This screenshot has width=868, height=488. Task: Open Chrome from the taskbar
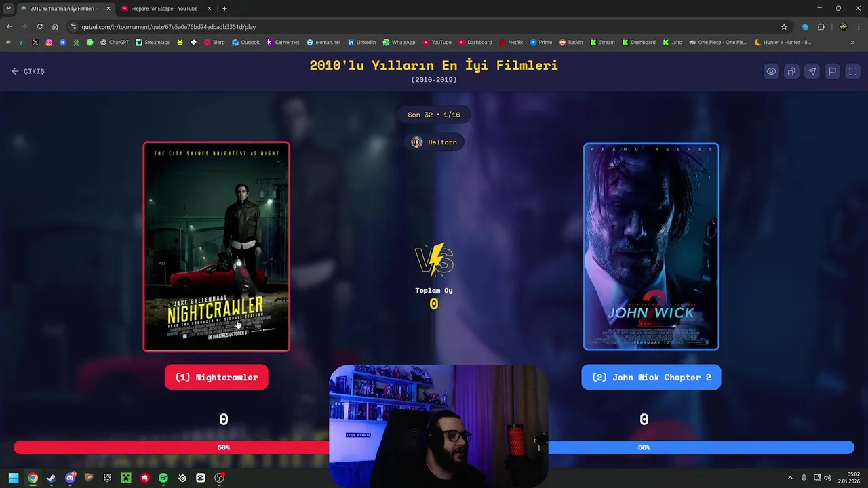(33, 478)
